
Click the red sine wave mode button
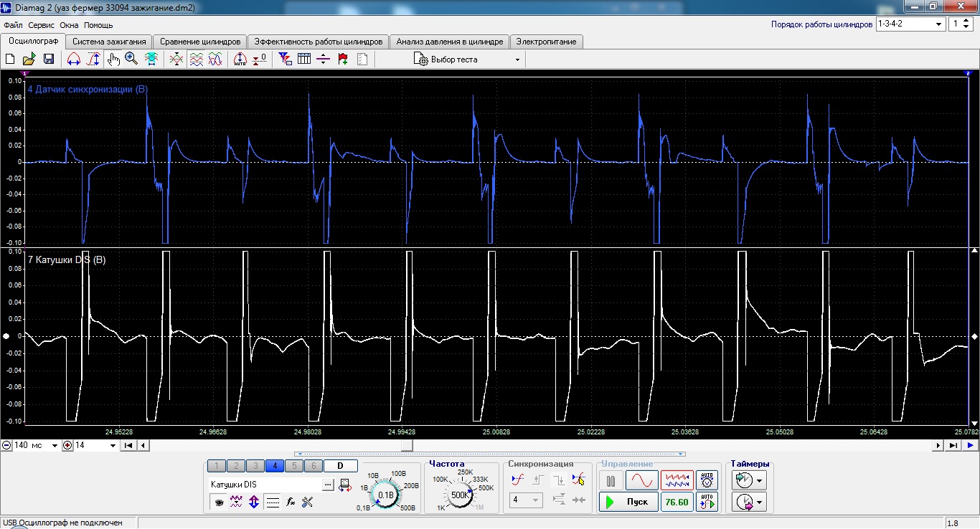click(x=641, y=480)
